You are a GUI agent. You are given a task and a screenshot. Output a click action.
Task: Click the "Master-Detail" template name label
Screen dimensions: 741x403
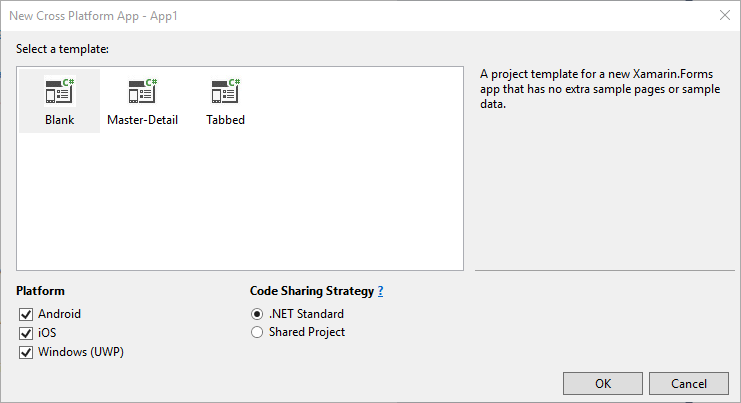tap(142, 120)
